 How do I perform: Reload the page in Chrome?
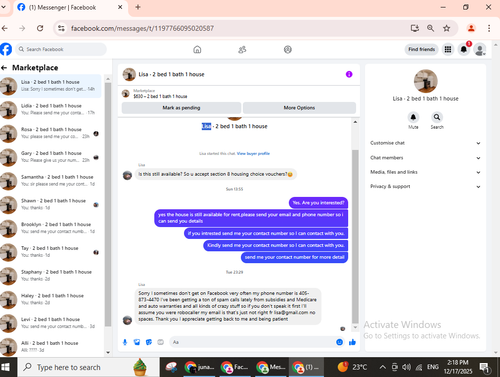40,28
